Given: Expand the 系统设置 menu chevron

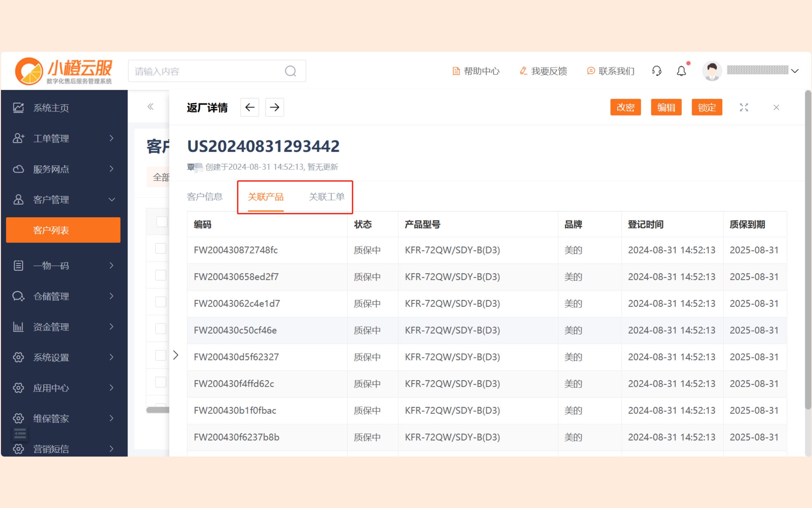Looking at the screenshot, I should point(112,357).
